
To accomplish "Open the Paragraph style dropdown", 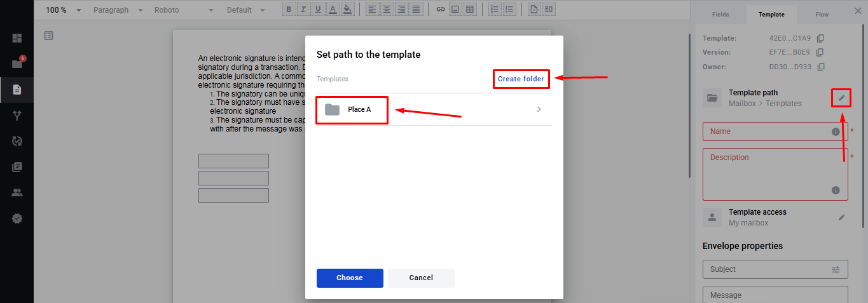I will point(118,10).
